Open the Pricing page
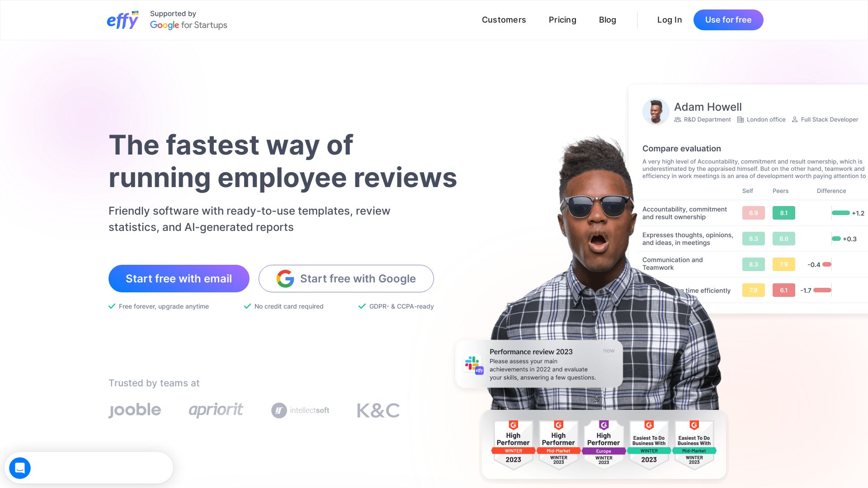The width and height of the screenshot is (868, 488). 562,19
